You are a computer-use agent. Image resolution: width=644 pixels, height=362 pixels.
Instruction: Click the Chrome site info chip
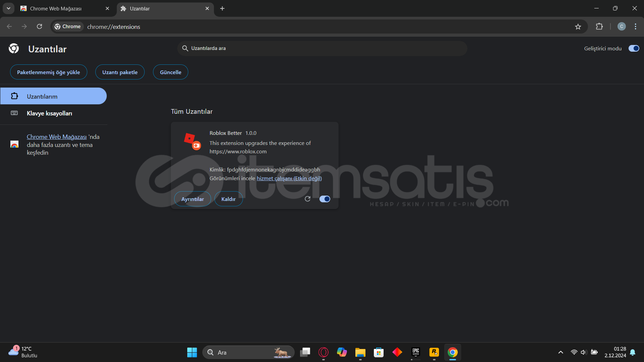(x=68, y=27)
